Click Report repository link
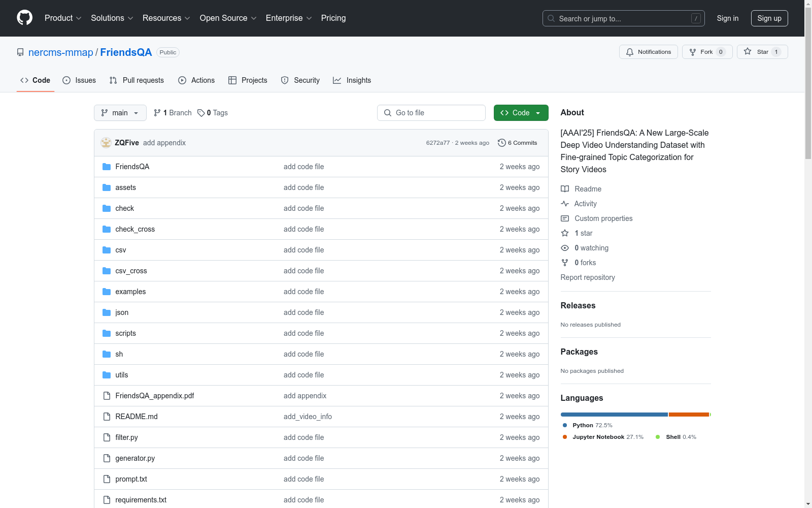 588,277
